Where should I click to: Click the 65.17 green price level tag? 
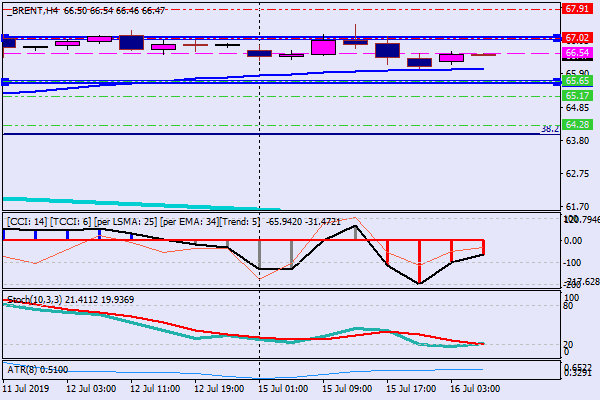pos(576,95)
